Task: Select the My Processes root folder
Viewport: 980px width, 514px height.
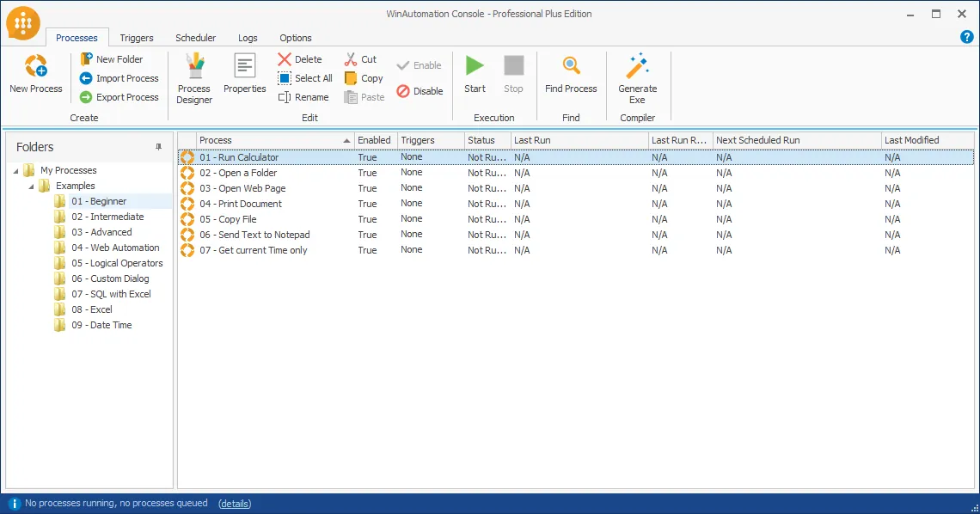Action: point(68,170)
